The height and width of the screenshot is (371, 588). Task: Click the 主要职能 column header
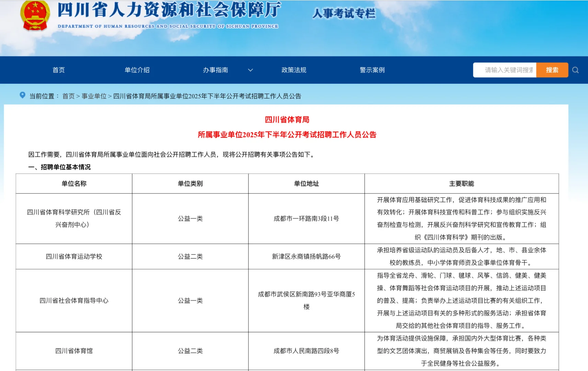(462, 183)
